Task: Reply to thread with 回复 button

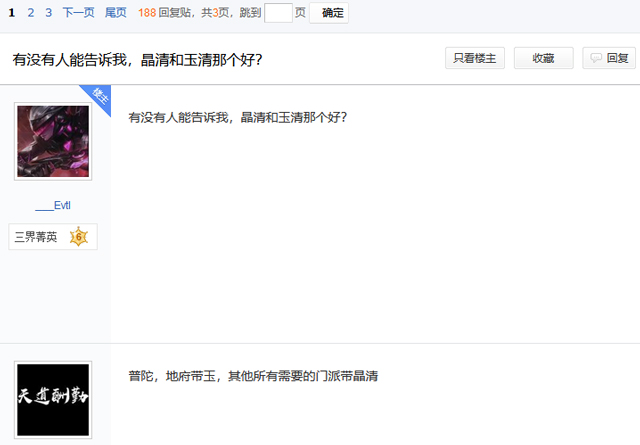Action: pos(609,58)
